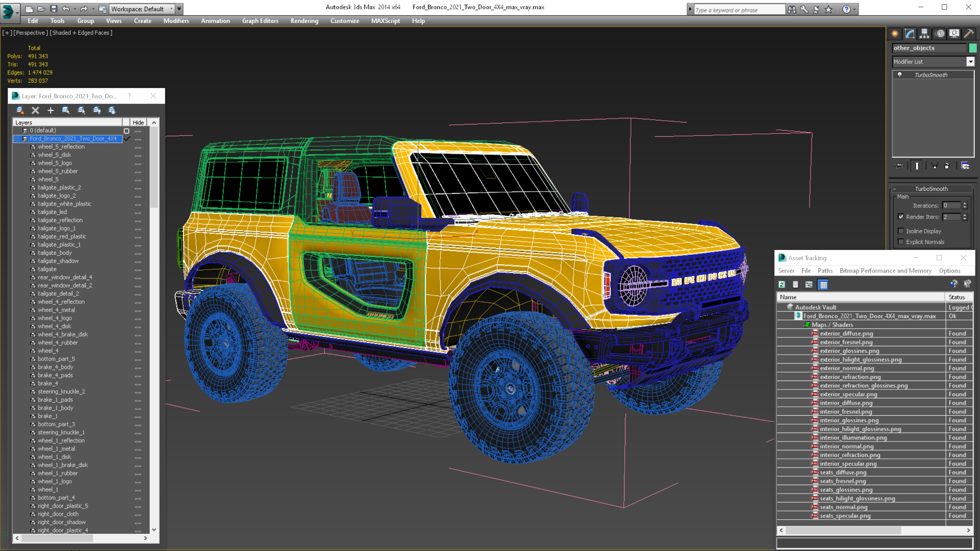Image resolution: width=980 pixels, height=551 pixels.
Task: Open the Rendering menu
Action: [304, 21]
